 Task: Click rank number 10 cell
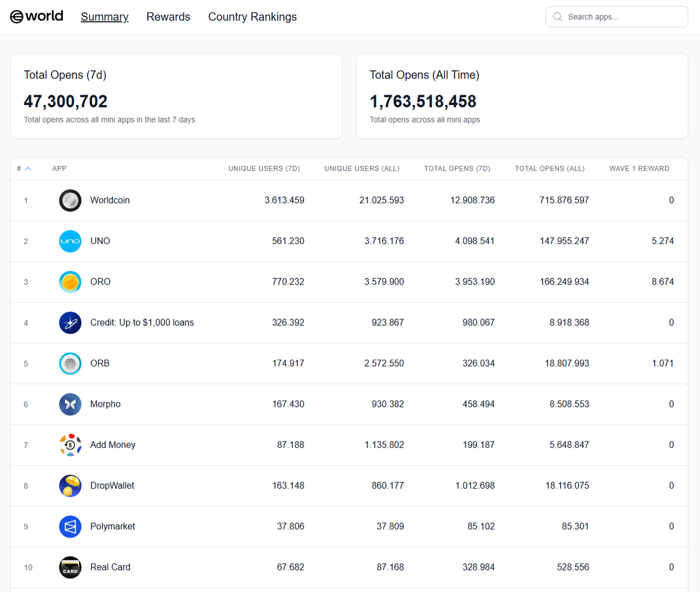(x=28, y=567)
